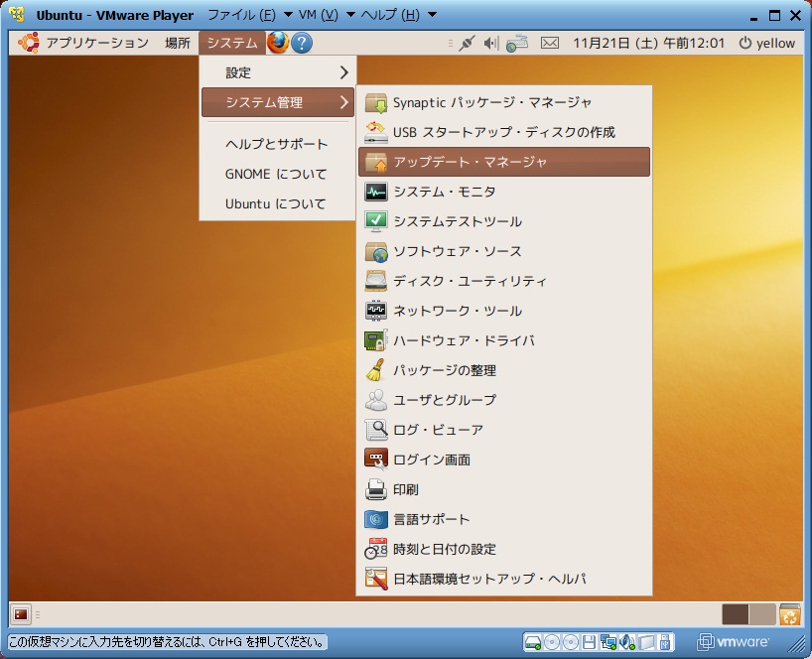Open システム・モニタ icon
Screen dimensions: 812x659
376,193
